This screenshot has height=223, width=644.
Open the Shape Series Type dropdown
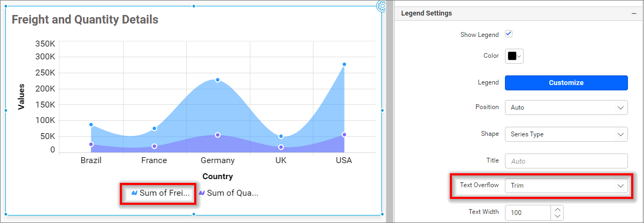click(x=566, y=134)
